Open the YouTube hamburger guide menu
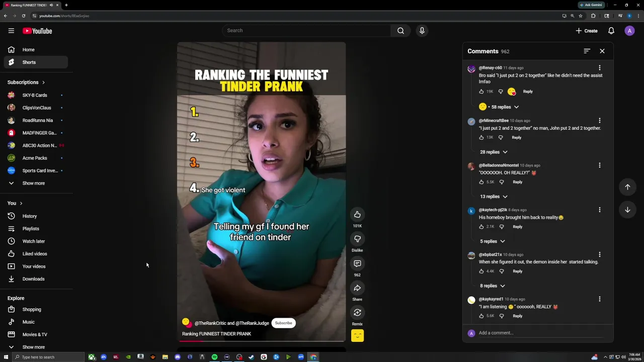 [11, 31]
